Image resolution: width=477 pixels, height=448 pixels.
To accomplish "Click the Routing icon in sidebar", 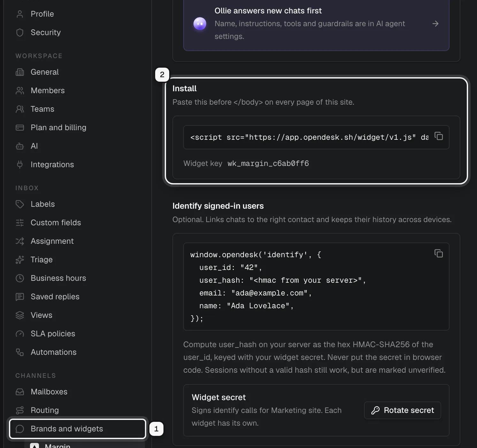I will point(20,410).
